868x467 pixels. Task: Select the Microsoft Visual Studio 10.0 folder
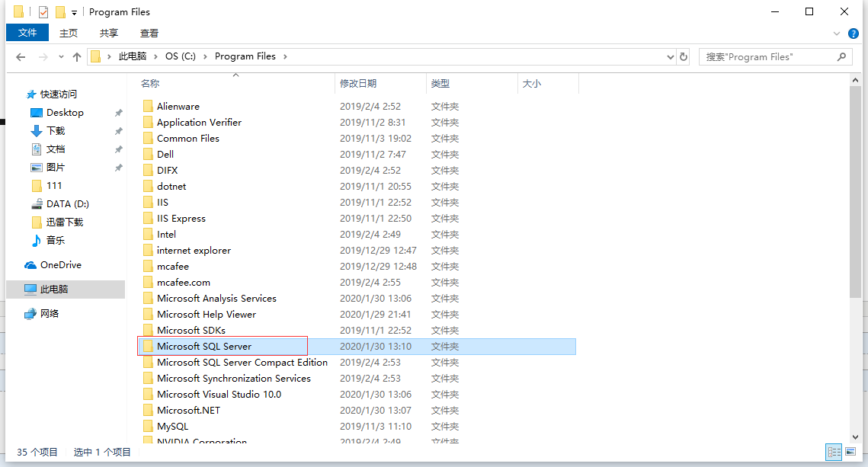pyautogui.click(x=219, y=395)
